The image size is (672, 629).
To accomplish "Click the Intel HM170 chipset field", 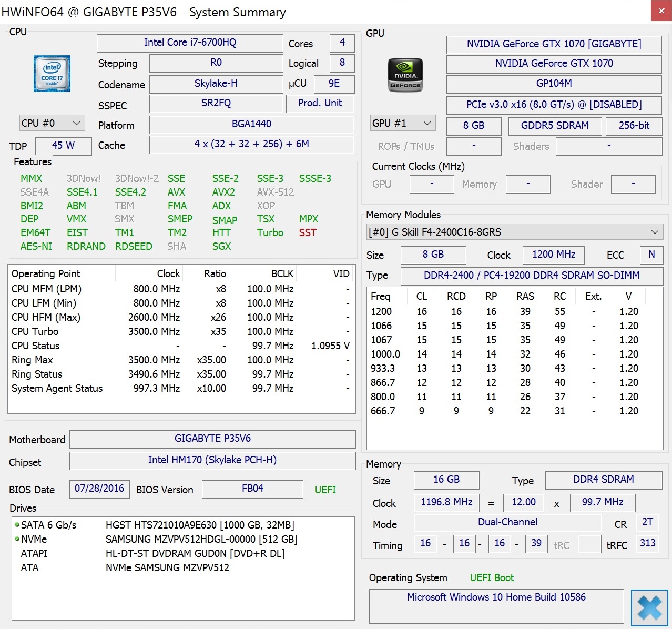I will click(212, 461).
